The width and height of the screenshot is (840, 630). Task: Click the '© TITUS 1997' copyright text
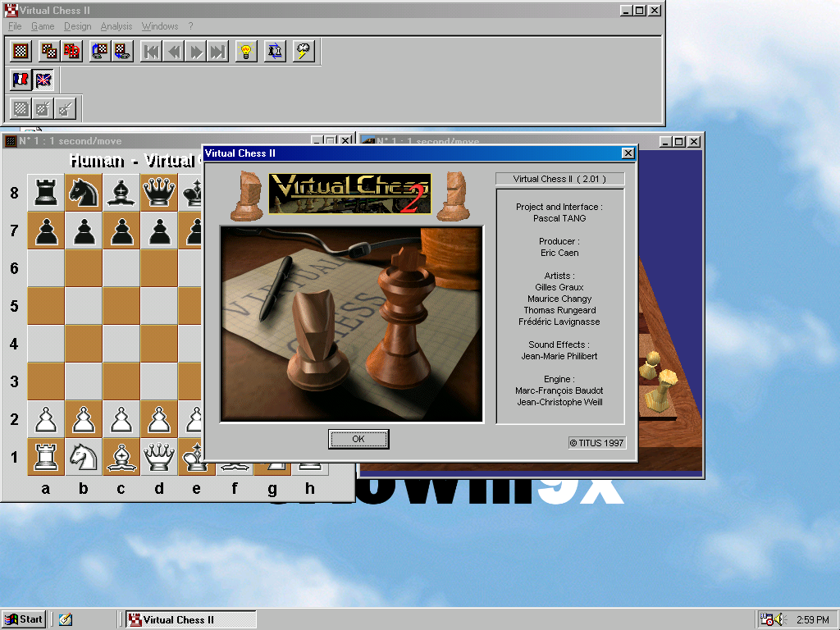[x=597, y=443]
